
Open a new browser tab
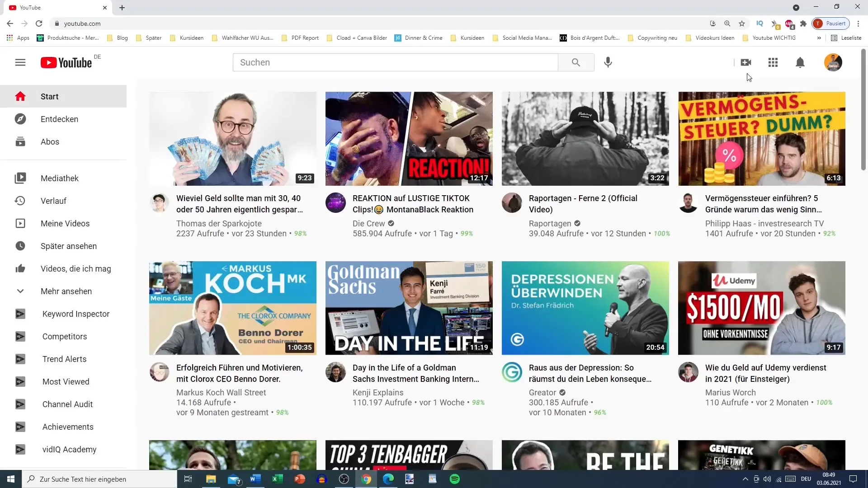(122, 8)
